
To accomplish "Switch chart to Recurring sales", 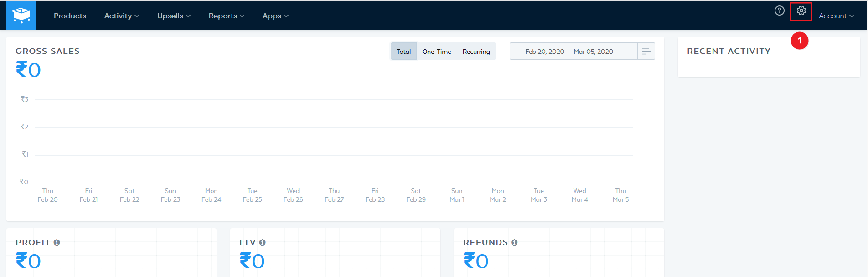I will (476, 52).
